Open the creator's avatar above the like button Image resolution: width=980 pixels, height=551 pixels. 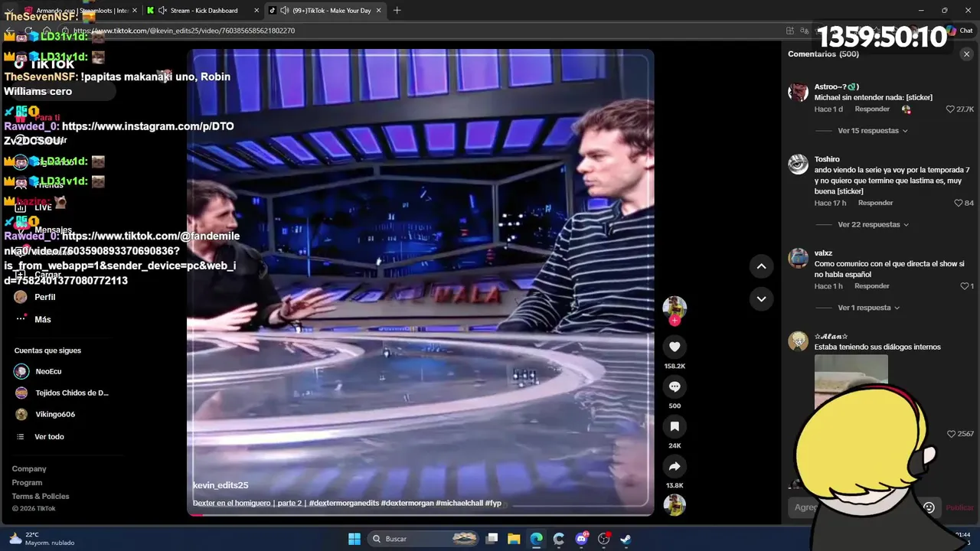[675, 308]
